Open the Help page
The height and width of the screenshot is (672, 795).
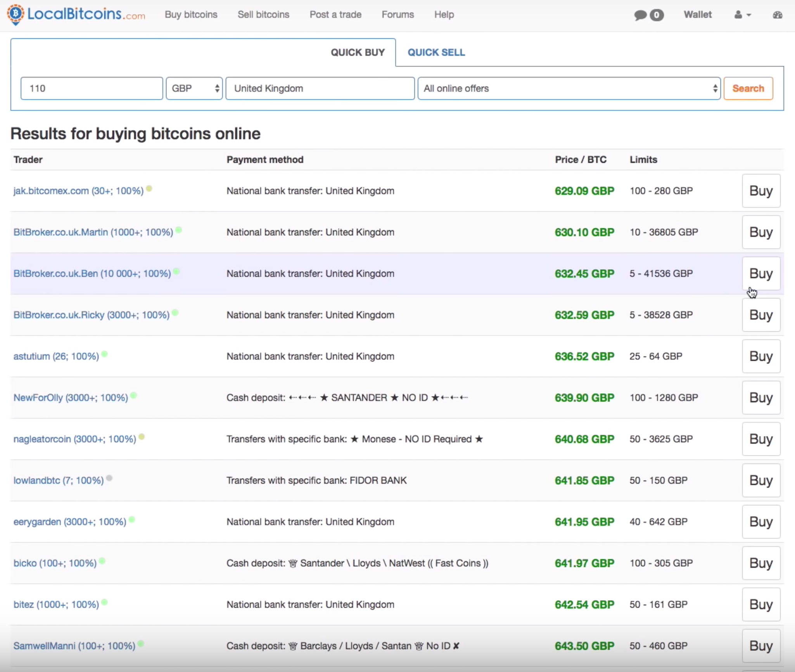coord(444,15)
